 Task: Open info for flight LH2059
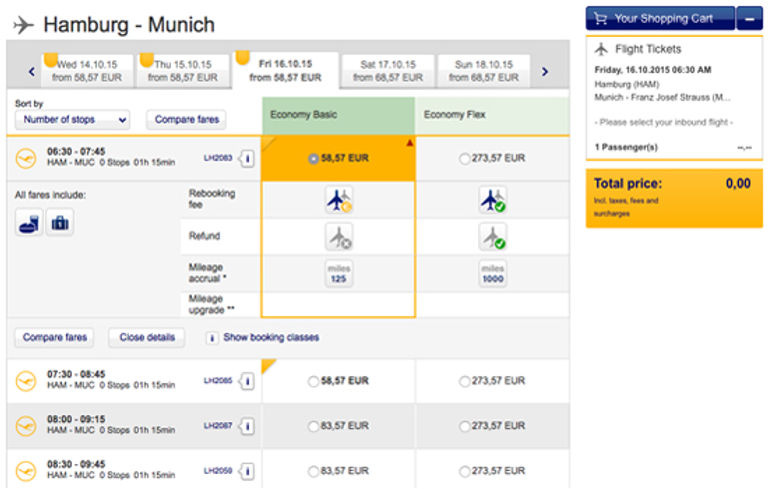coord(247,471)
